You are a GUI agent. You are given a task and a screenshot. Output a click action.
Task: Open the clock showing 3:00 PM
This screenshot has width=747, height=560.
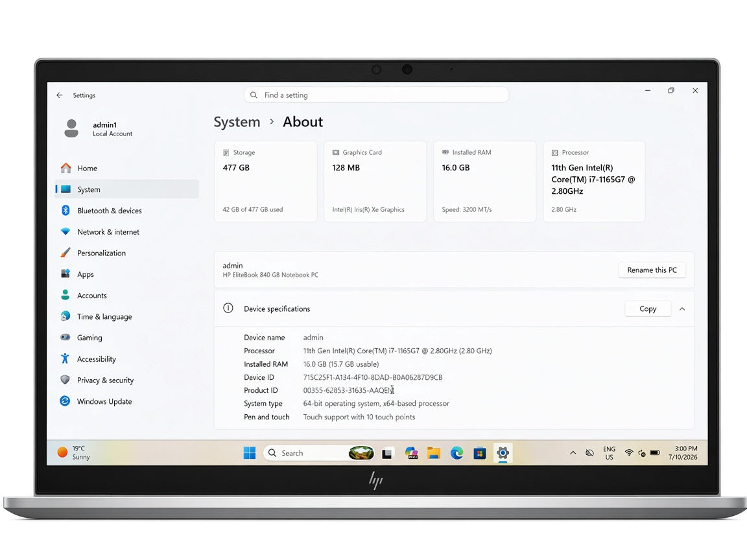tap(683, 453)
